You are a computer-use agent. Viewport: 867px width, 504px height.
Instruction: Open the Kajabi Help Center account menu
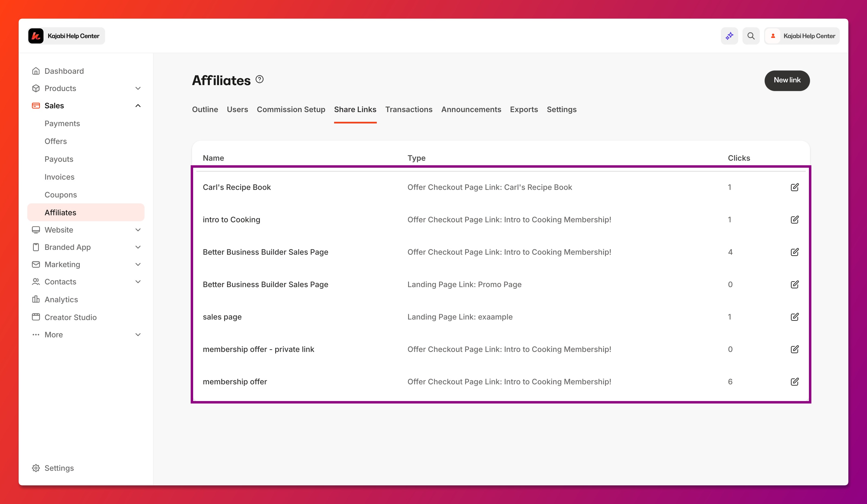pyautogui.click(x=802, y=36)
